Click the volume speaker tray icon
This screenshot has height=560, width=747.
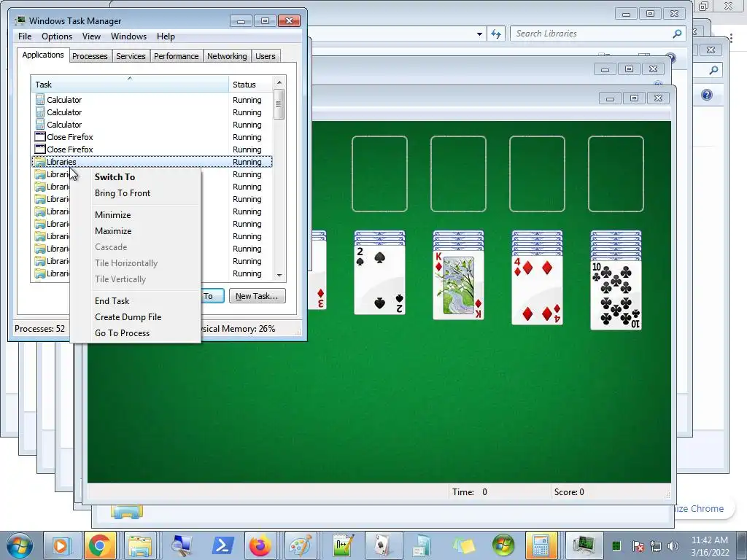pyautogui.click(x=673, y=545)
